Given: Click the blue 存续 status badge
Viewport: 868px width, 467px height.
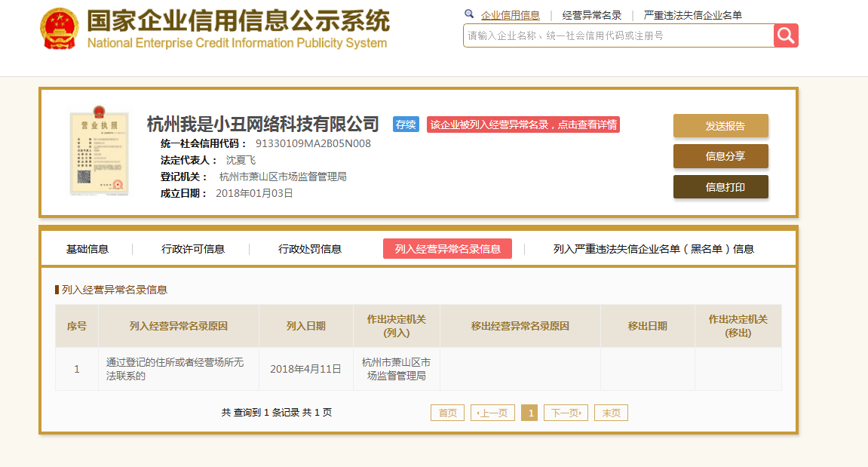Looking at the screenshot, I should click(406, 124).
